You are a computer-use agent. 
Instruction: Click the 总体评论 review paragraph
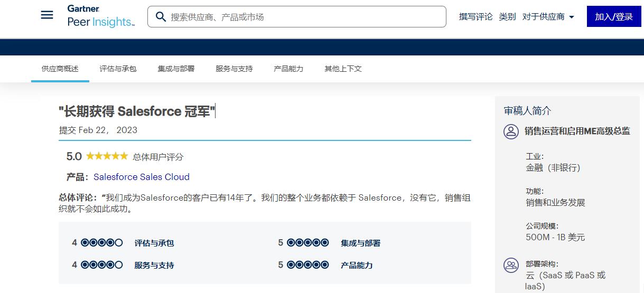(265, 203)
